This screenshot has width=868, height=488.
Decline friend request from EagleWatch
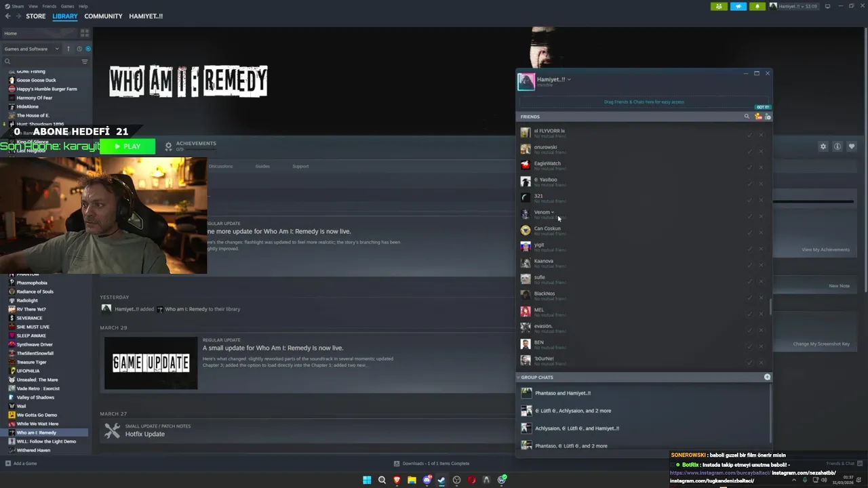pyautogui.click(x=761, y=167)
